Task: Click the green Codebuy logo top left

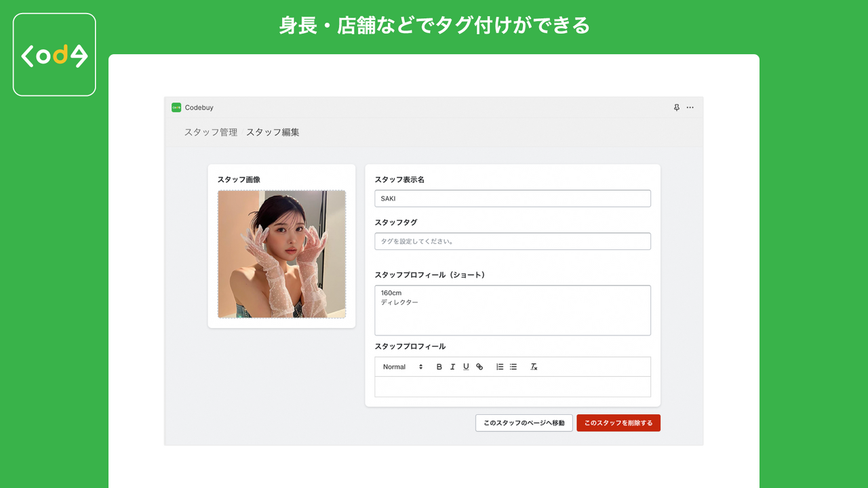Action: [x=54, y=54]
